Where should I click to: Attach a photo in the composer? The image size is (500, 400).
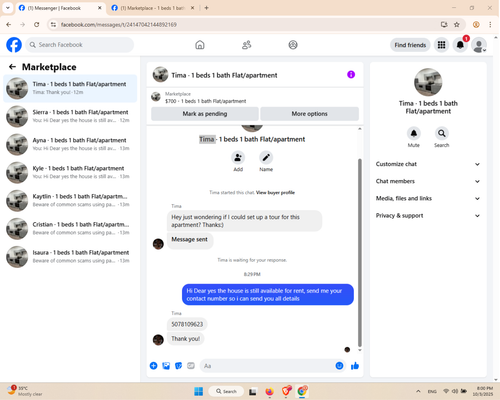point(166,366)
